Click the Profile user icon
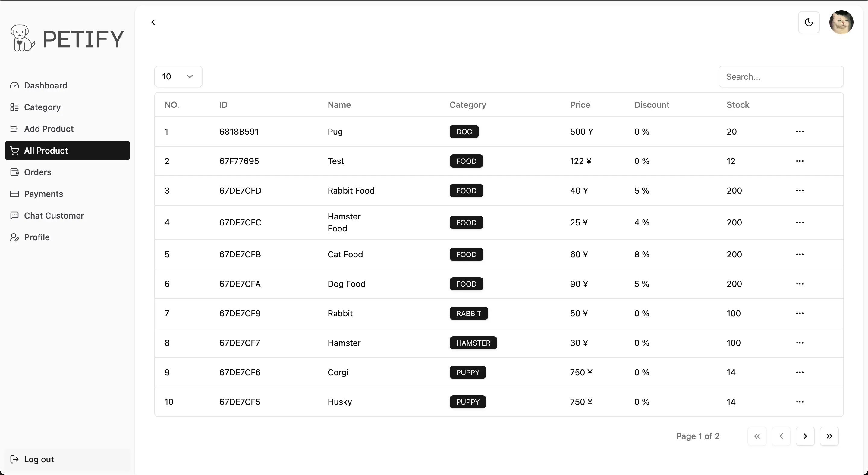The image size is (868, 475). (x=14, y=237)
